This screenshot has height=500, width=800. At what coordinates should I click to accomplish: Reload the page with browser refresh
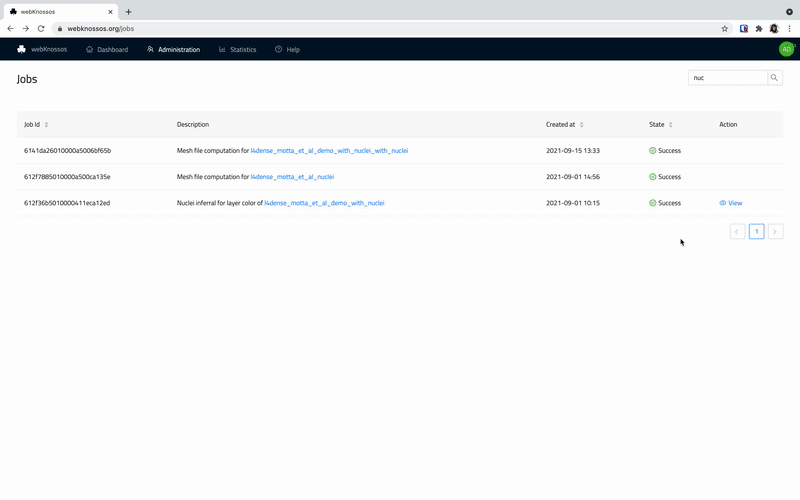coord(41,29)
